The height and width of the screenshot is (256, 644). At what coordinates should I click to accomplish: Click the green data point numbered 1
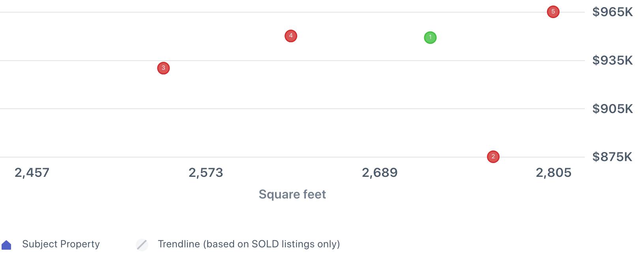click(x=430, y=38)
